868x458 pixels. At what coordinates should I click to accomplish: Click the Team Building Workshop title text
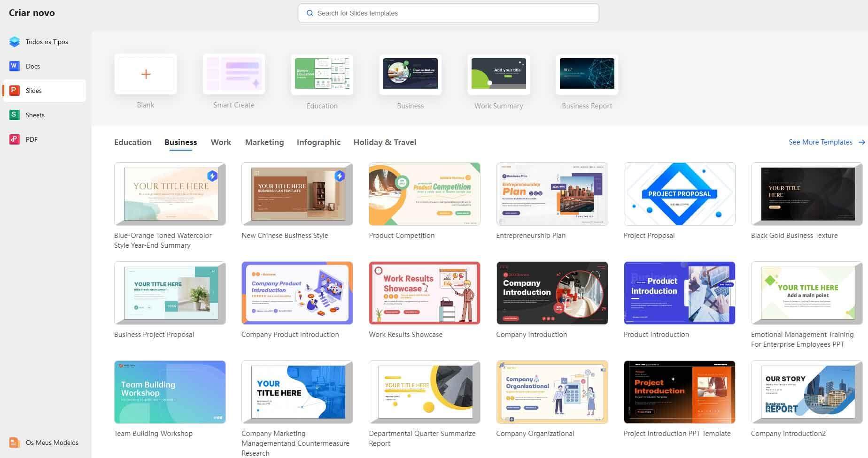point(153,434)
